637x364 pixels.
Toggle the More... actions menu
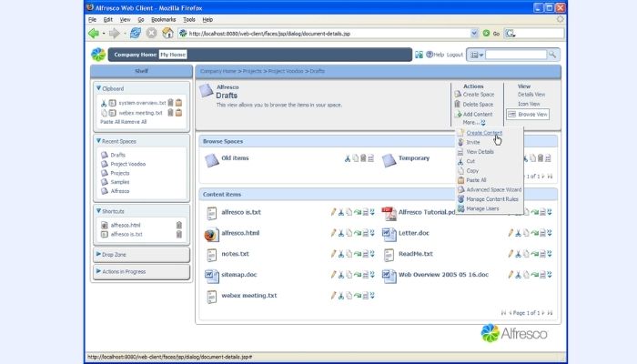(474, 122)
